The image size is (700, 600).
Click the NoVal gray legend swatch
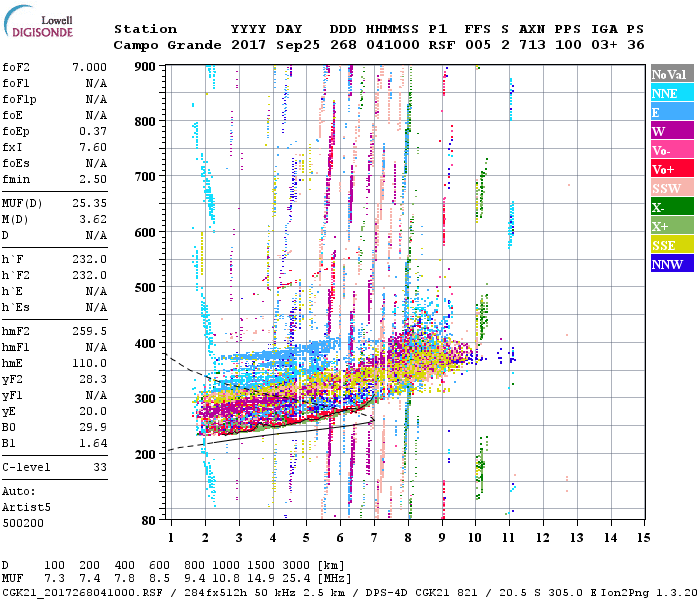(669, 75)
